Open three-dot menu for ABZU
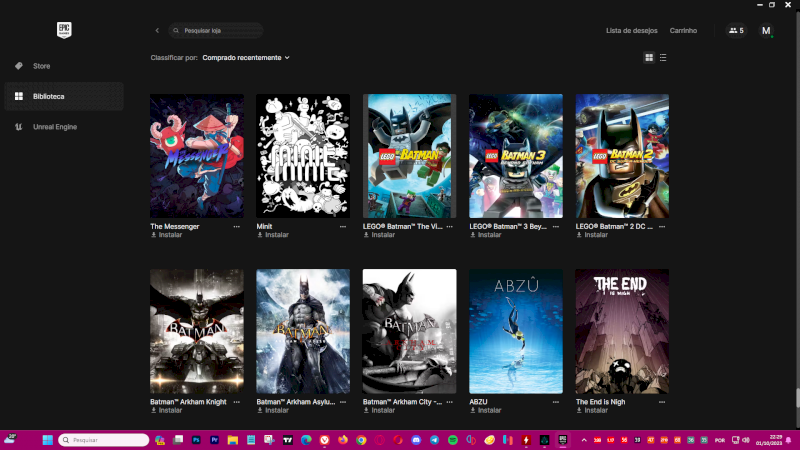Image resolution: width=800 pixels, height=450 pixels. [556, 402]
